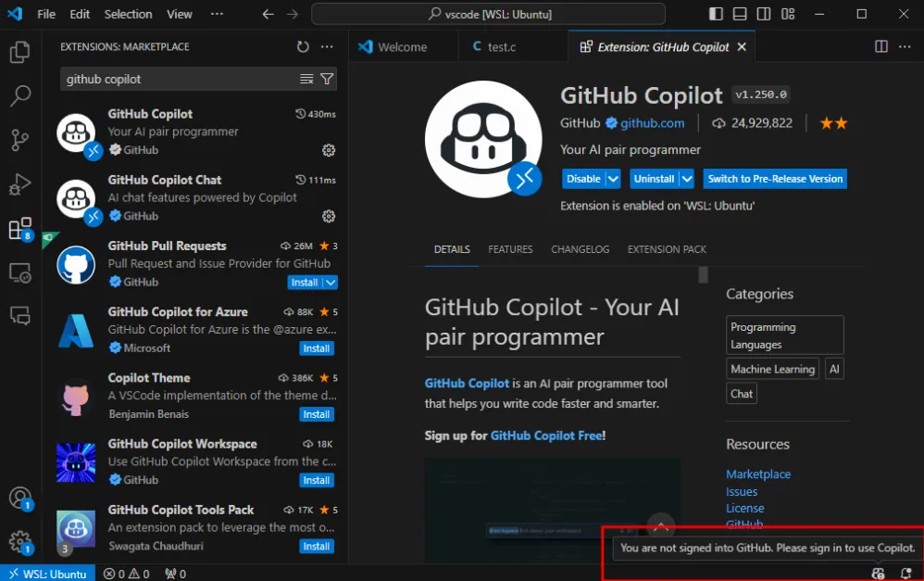Image resolution: width=924 pixels, height=581 pixels.
Task: Toggle the bottom panel visibility
Action: 740,14
